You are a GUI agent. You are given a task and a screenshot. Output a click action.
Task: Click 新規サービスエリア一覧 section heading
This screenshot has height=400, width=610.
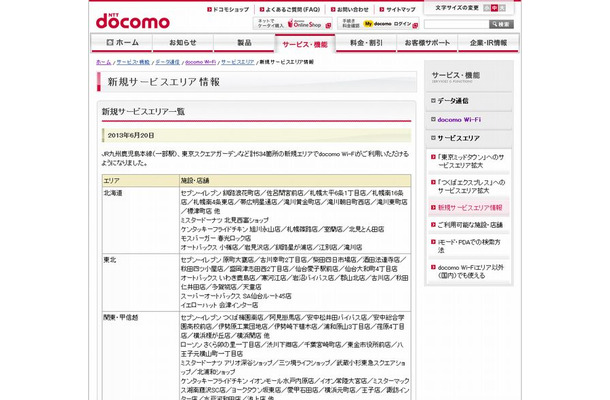(143, 112)
